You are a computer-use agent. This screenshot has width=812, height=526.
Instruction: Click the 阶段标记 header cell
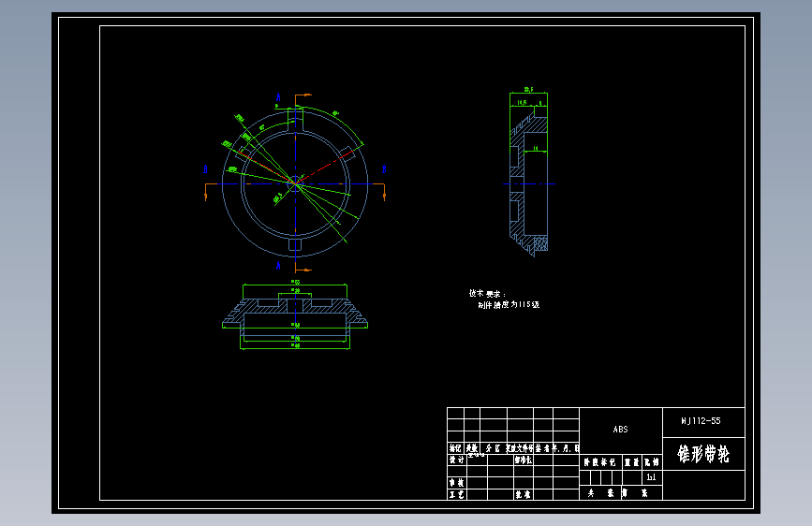click(599, 461)
